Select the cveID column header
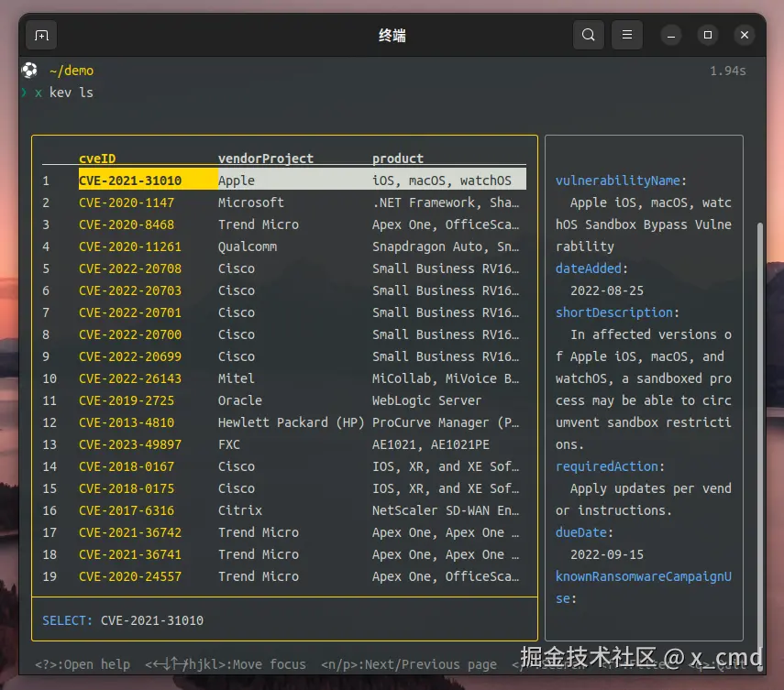Viewport: 784px width, 690px height. pos(97,159)
